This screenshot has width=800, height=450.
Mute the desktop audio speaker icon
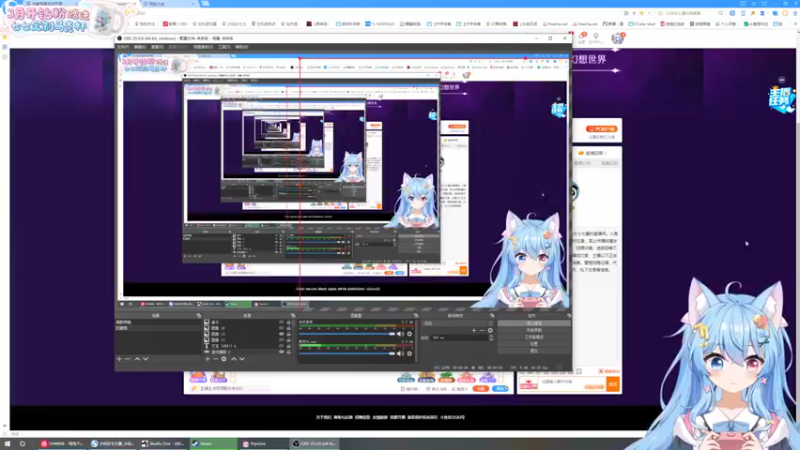pos(401,334)
